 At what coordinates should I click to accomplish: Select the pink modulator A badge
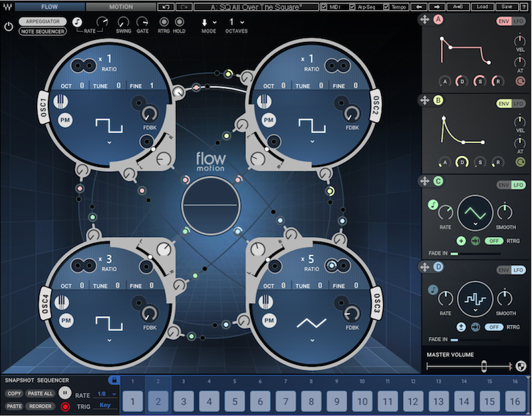(x=438, y=19)
